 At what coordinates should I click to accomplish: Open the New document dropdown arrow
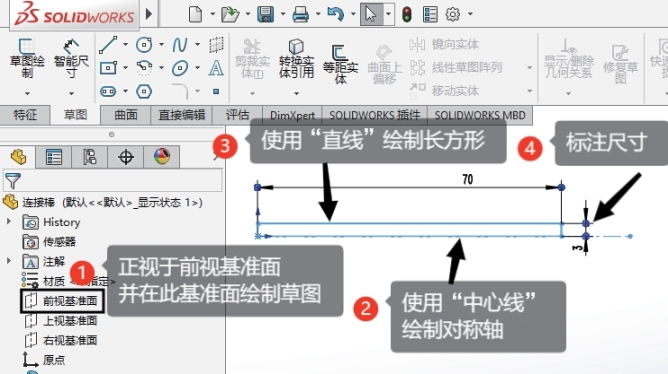212,14
